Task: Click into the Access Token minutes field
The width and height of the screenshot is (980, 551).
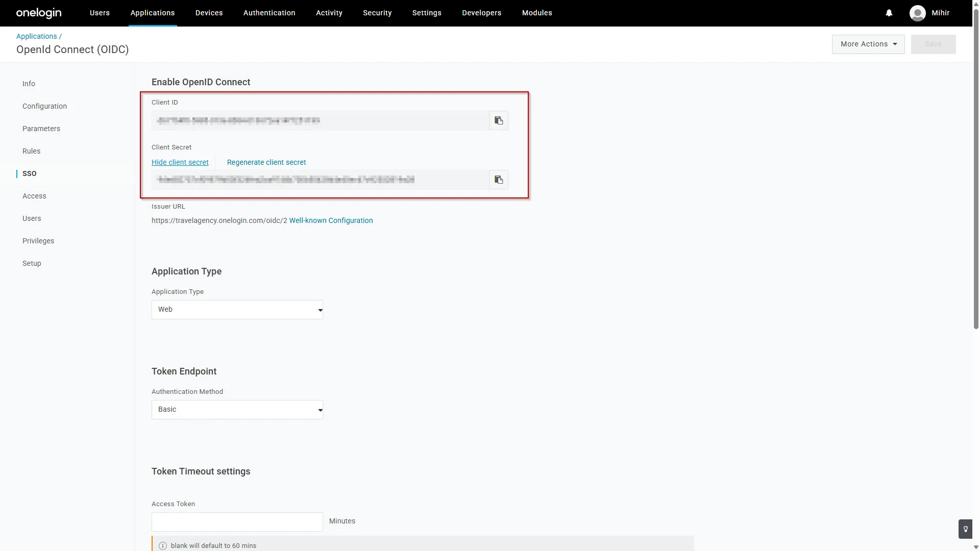Action: point(237,522)
